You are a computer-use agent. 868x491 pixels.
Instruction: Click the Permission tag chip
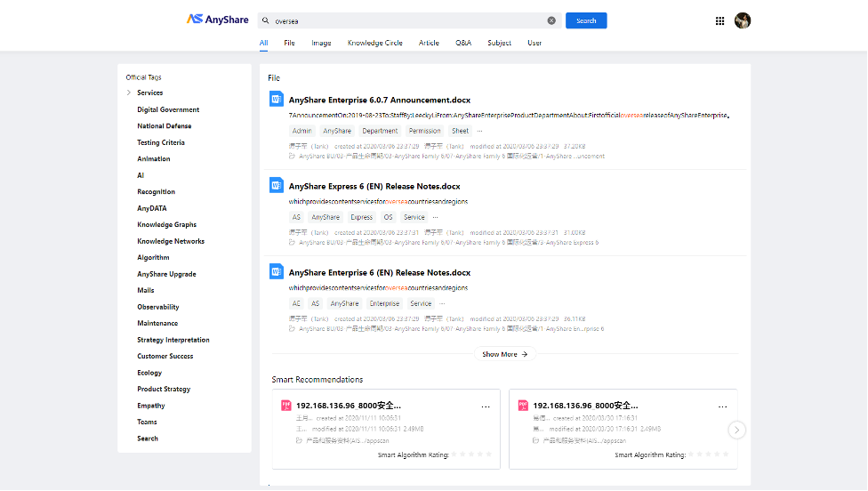tap(424, 131)
